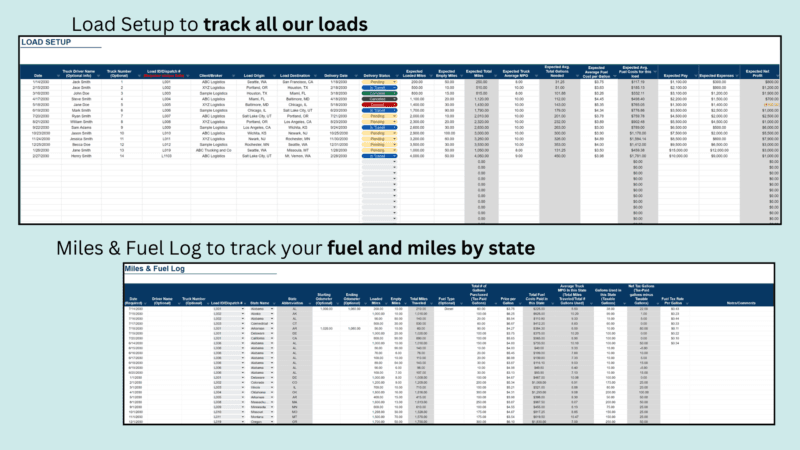Select the 'Henry Smith' driver cell
Image resolution: width=800 pixels, height=450 pixels.
[81, 156]
